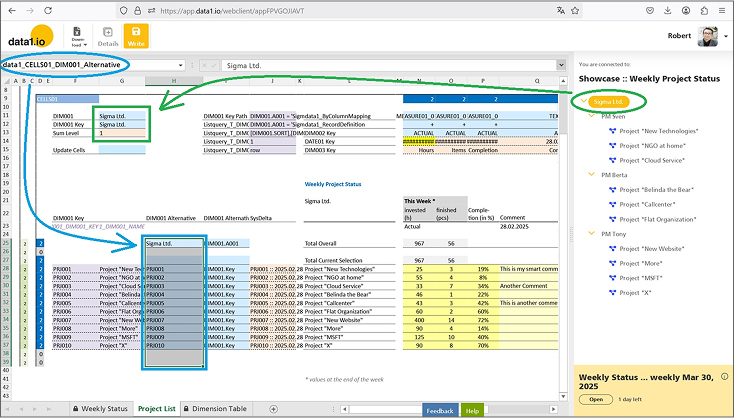734x418 pixels.
Task: Select PM Tony in the tree
Action: 614,234
